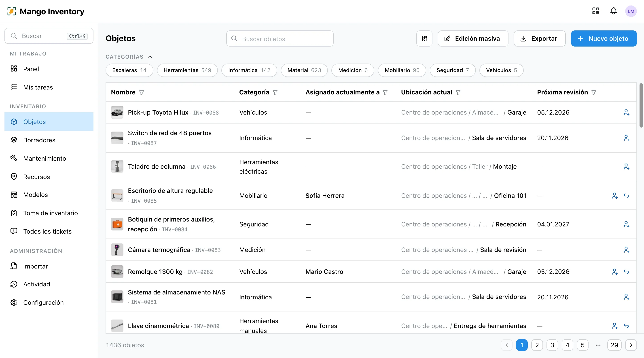
Task: Jump to page 3
Action: (552, 345)
